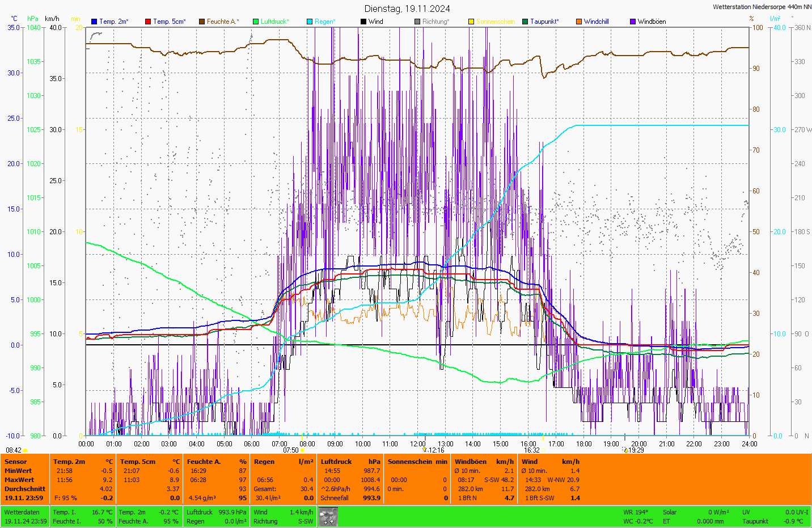Click the solar noon marker at 12:16
812x528 pixels.
[425, 450]
